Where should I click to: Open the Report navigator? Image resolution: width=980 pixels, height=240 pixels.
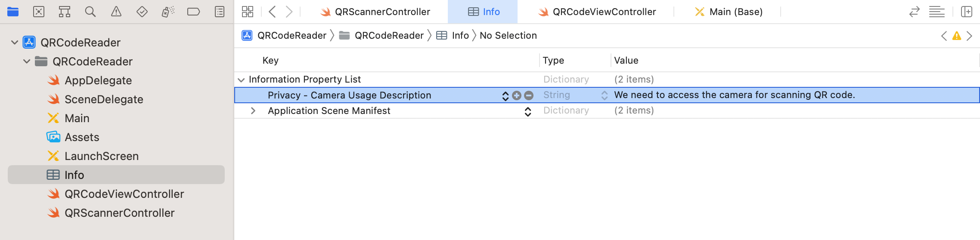click(220, 12)
